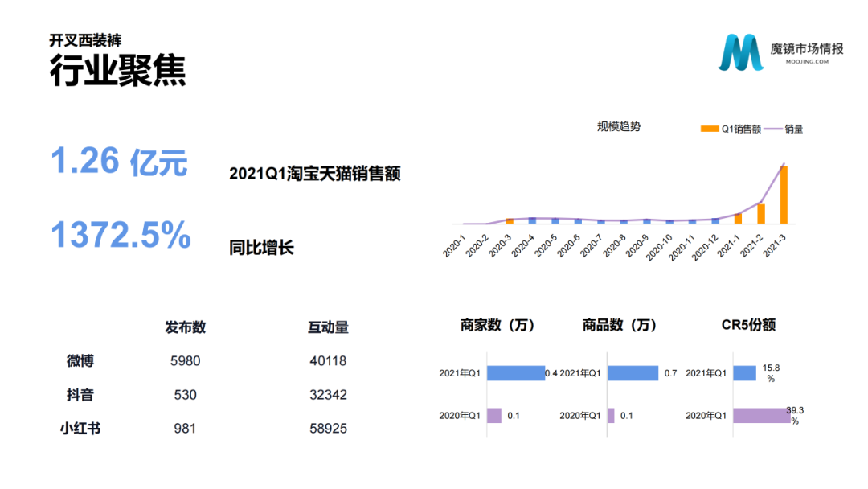Click the text '魔镜市场情报'
Image resolution: width=868 pixels, height=489 pixels.
pyautogui.click(x=807, y=49)
